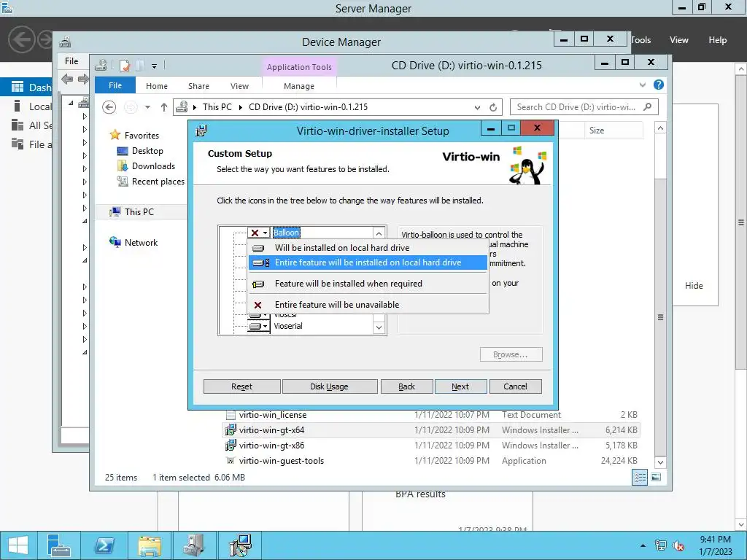Open Customize Quick Access Toolbar dropdown
This screenshot has height=560, width=747.
155,66
